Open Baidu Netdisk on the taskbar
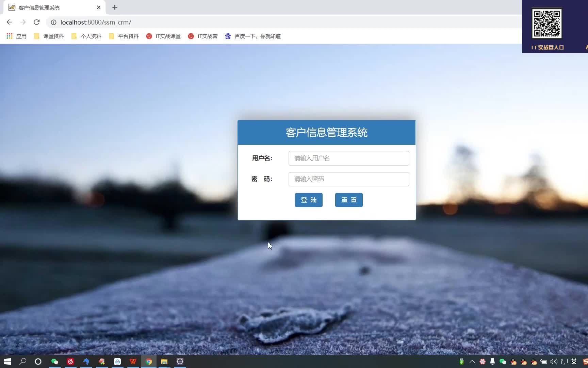 [117, 362]
